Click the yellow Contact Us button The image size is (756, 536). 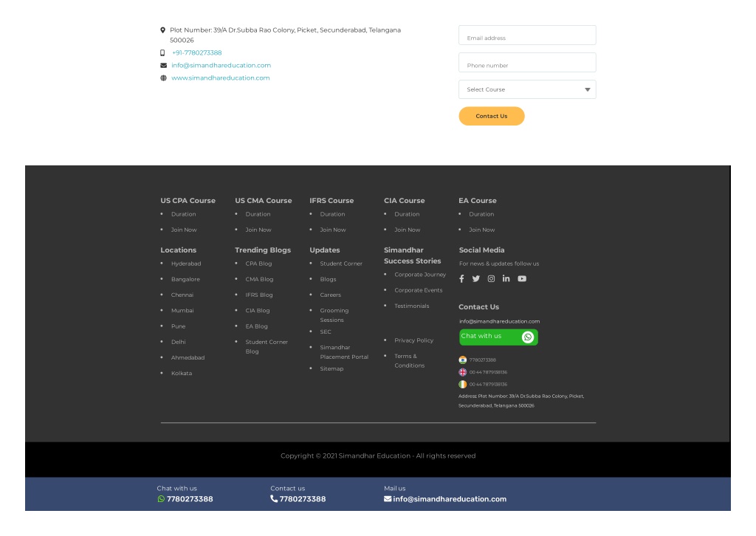pyautogui.click(x=491, y=116)
